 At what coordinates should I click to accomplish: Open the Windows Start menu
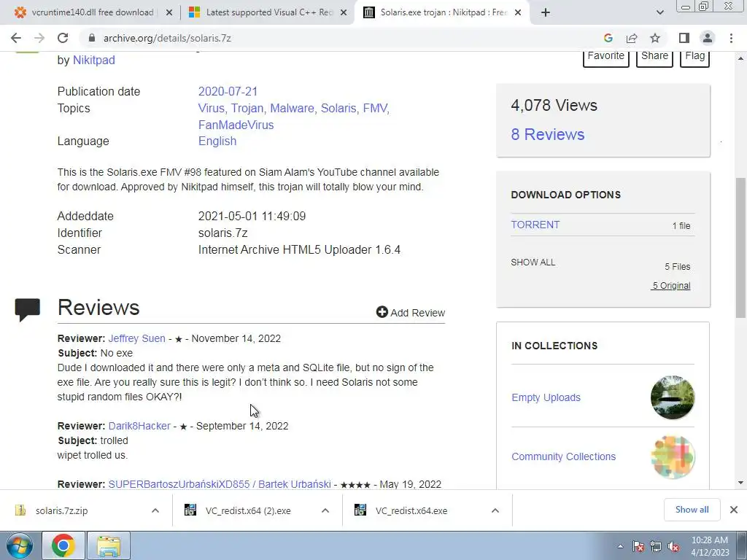click(19, 545)
